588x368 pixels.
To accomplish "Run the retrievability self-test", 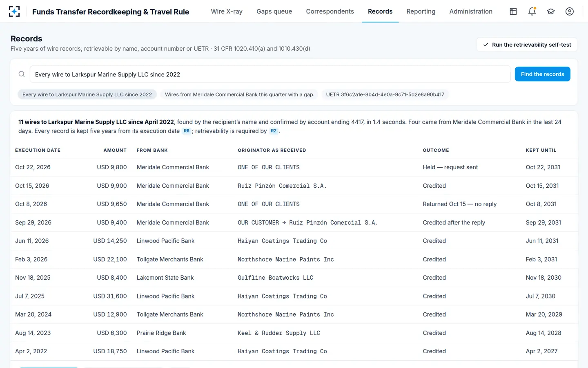I will [527, 45].
